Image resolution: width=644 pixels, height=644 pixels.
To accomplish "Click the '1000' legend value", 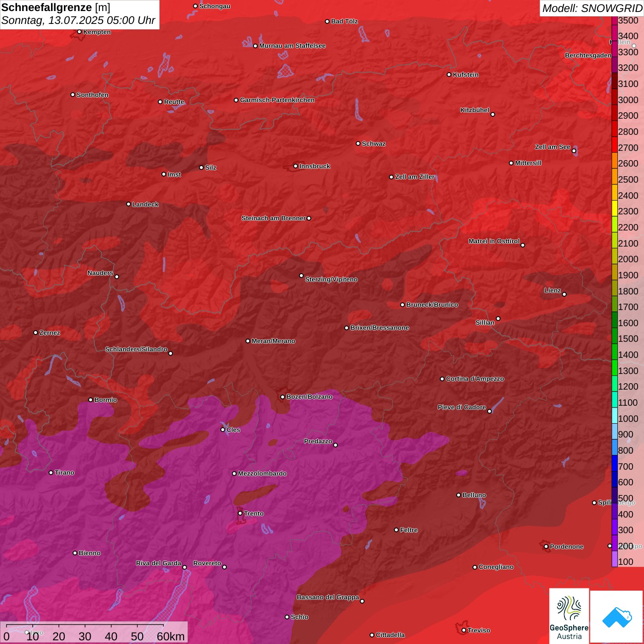I will tap(628, 419).
